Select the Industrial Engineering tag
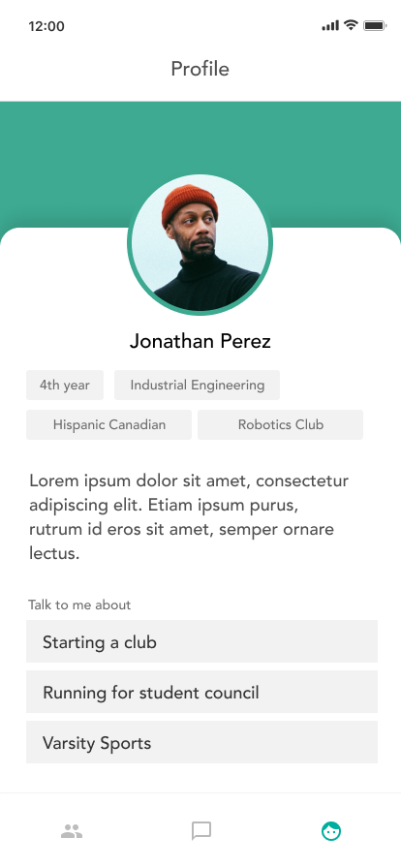This screenshot has height=868, width=401. pyautogui.click(x=198, y=385)
